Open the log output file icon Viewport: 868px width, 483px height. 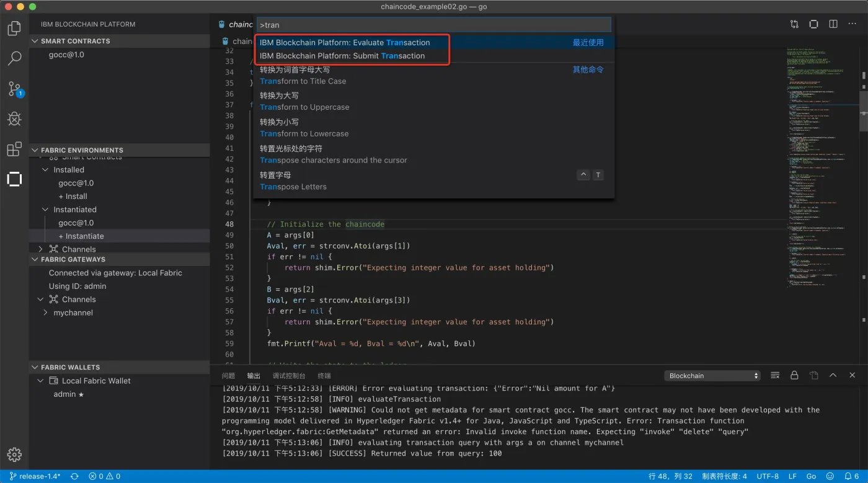coord(813,375)
